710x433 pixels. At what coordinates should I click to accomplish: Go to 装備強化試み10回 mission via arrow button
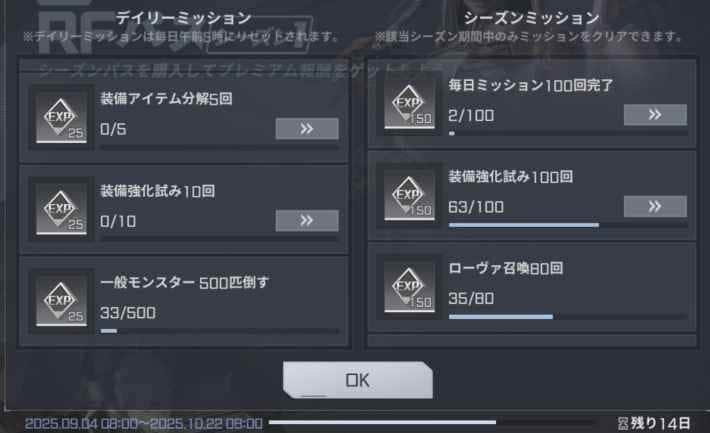pyautogui.click(x=307, y=221)
